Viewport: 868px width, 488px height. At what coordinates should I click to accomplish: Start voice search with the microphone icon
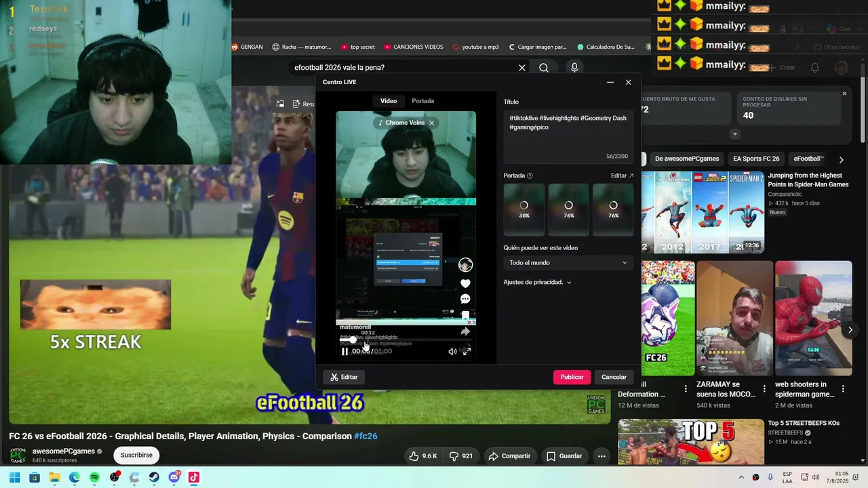574,68
